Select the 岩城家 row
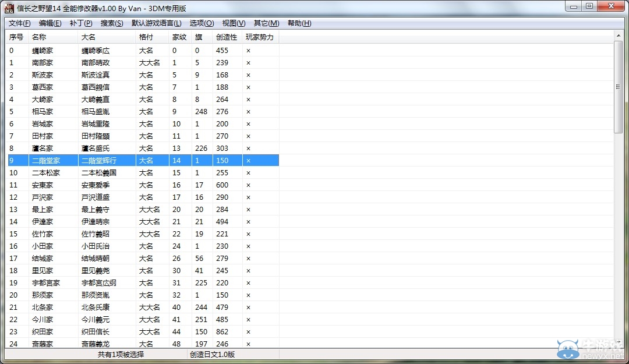The height and width of the screenshot is (364, 629). (143, 124)
